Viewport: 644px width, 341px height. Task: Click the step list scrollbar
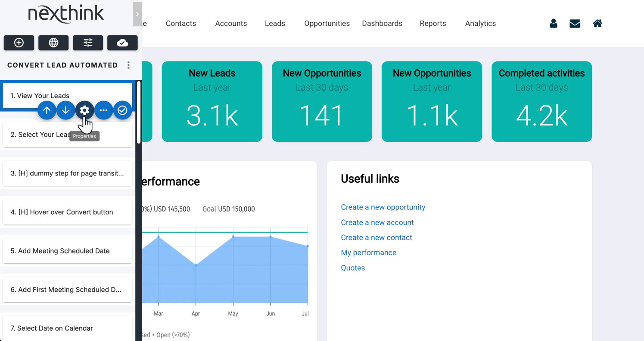(139, 112)
